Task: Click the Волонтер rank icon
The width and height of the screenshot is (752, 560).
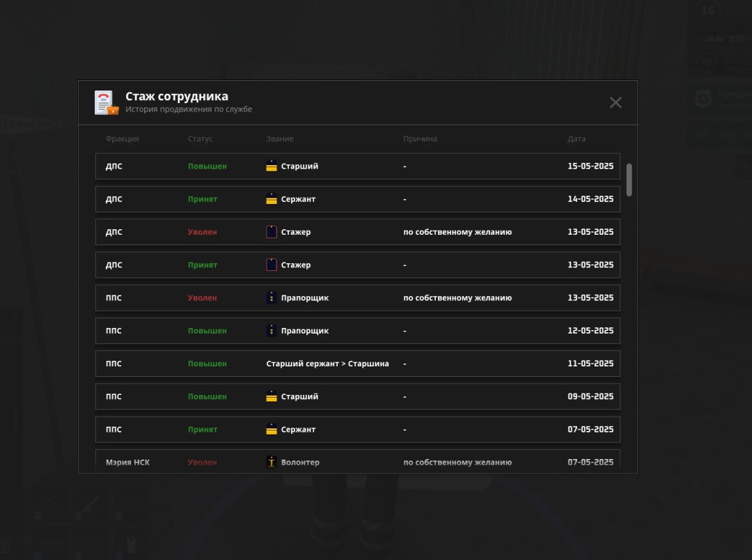Action: pyautogui.click(x=272, y=462)
